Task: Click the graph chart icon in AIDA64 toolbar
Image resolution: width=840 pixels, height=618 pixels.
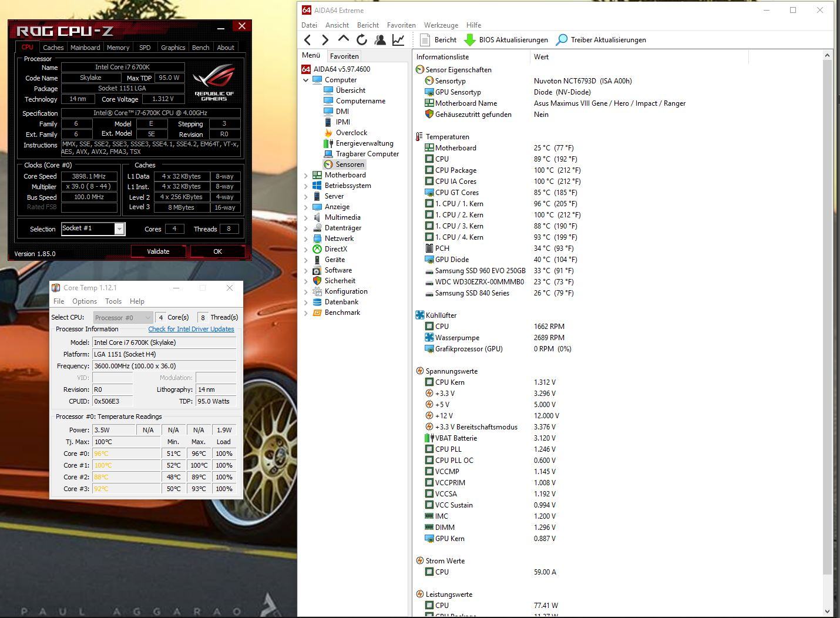Action: click(x=398, y=40)
